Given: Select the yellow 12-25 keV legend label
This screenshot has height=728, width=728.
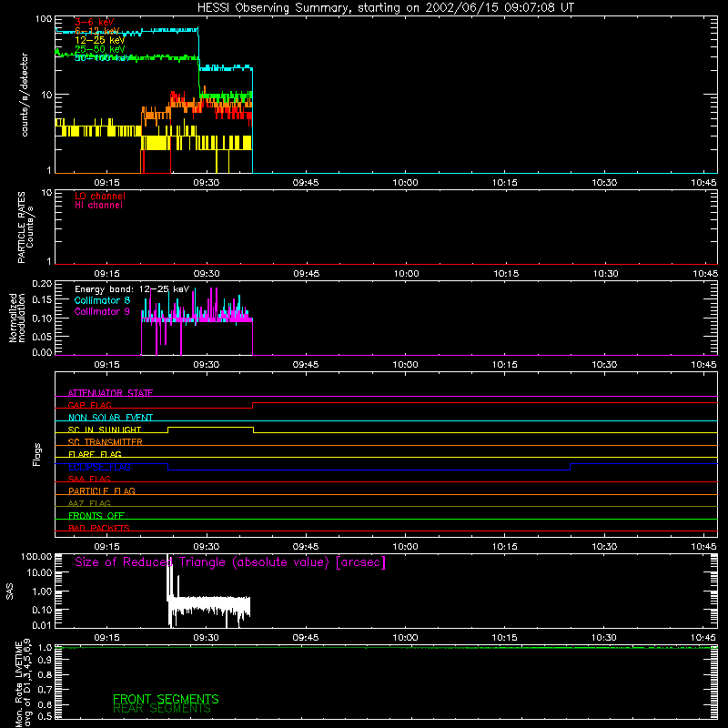Looking at the screenshot, I should click(100, 40).
